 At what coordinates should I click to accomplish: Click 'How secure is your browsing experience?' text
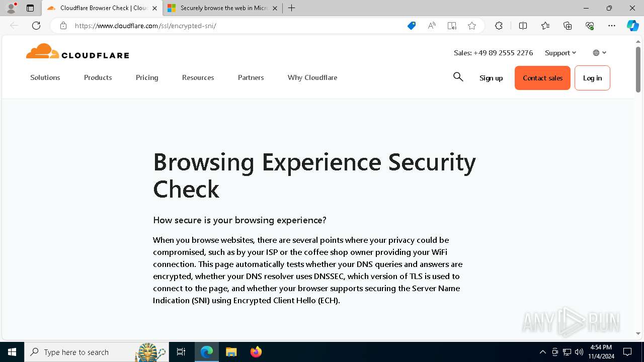[x=239, y=220]
